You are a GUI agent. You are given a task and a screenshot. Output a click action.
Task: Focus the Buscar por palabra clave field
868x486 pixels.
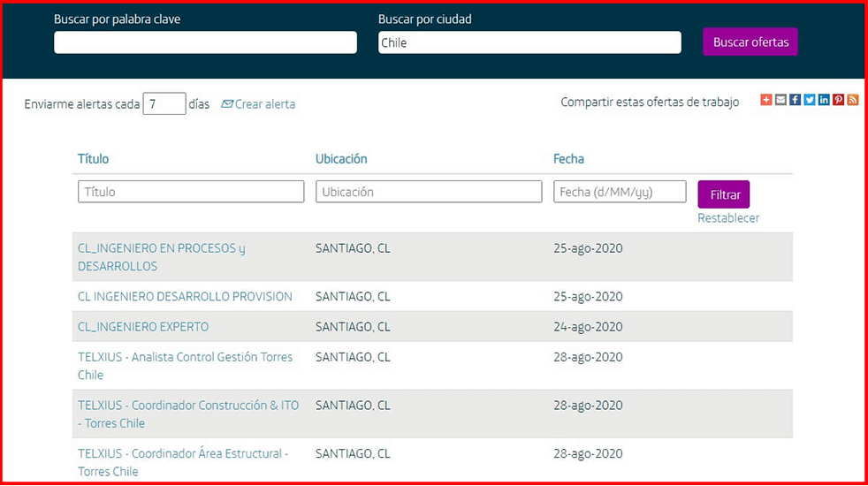click(205, 42)
